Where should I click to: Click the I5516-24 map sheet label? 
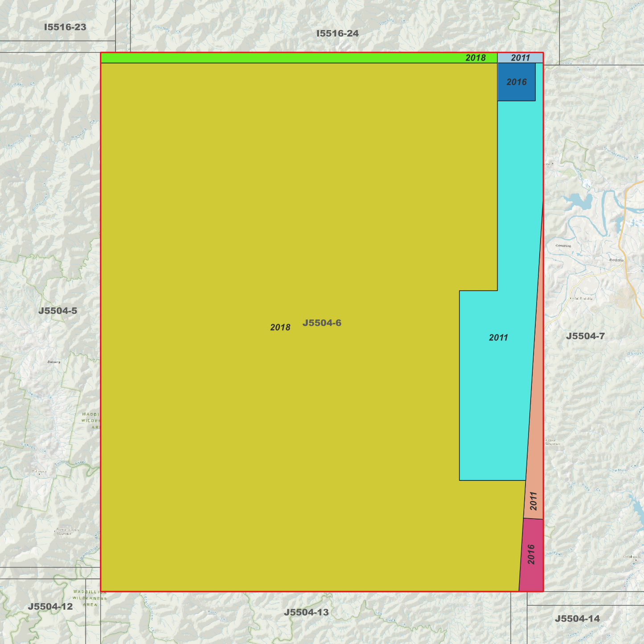coord(337,33)
